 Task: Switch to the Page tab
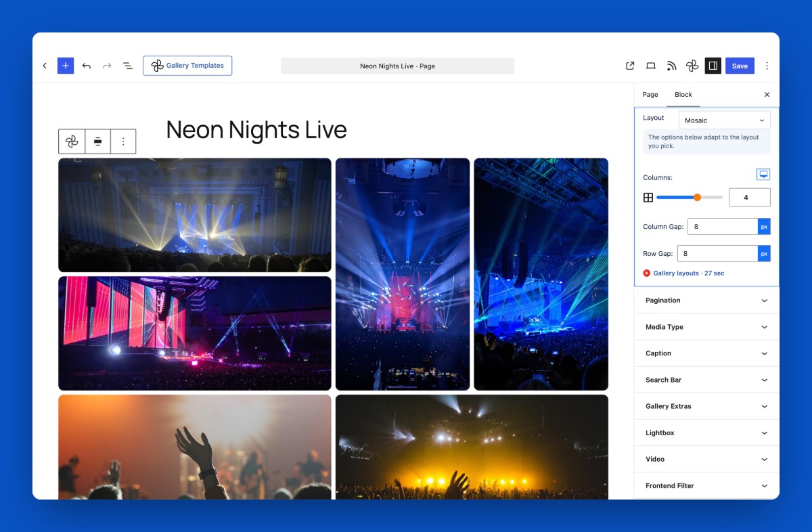point(650,95)
